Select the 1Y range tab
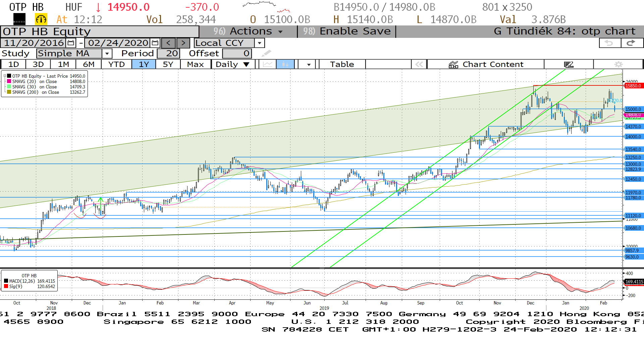 [144, 64]
